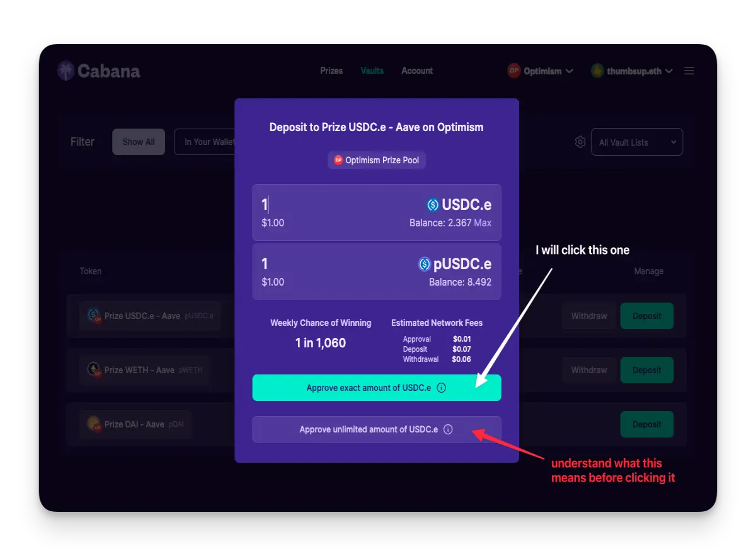Click the Optimism Prize Pool badge
The height and width of the screenshot is (556, 756).
click(x=377, y=160)
